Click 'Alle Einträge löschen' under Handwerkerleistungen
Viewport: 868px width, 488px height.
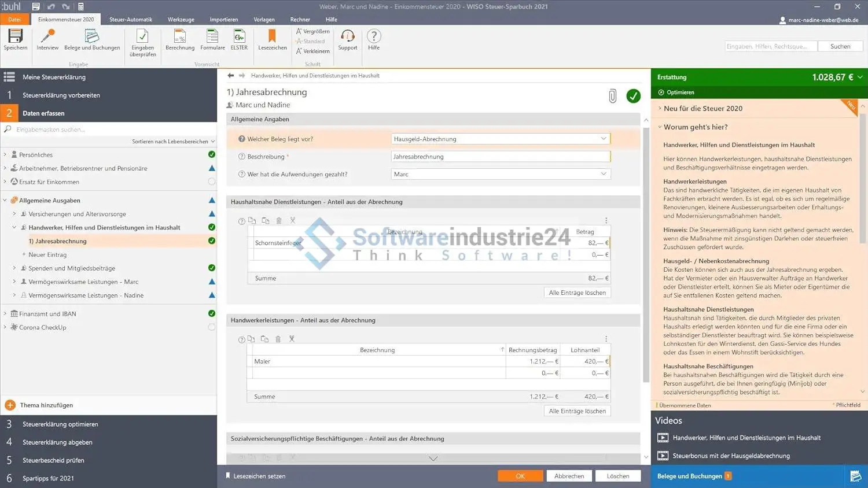pyautogui.click(x=577, y=411)
